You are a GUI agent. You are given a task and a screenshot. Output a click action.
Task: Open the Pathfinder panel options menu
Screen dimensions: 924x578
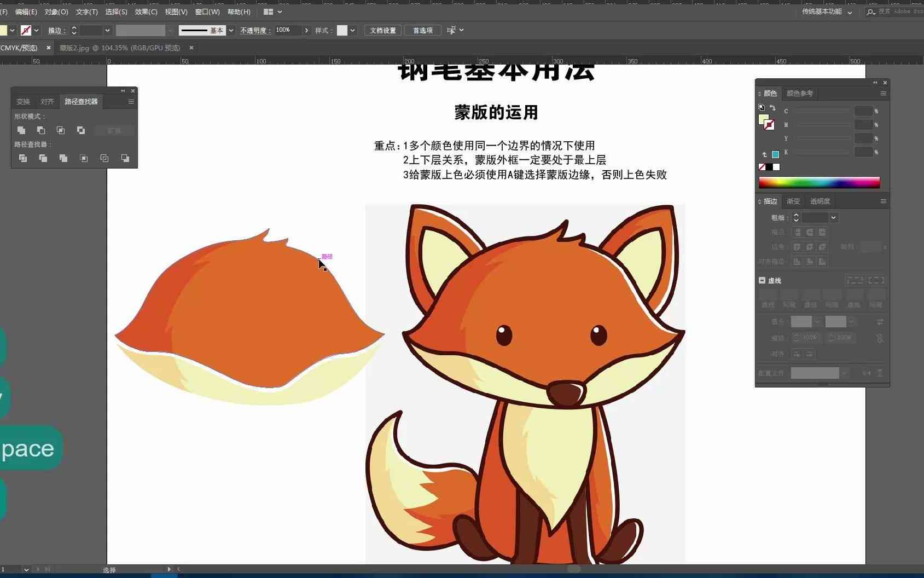(131, 102)
